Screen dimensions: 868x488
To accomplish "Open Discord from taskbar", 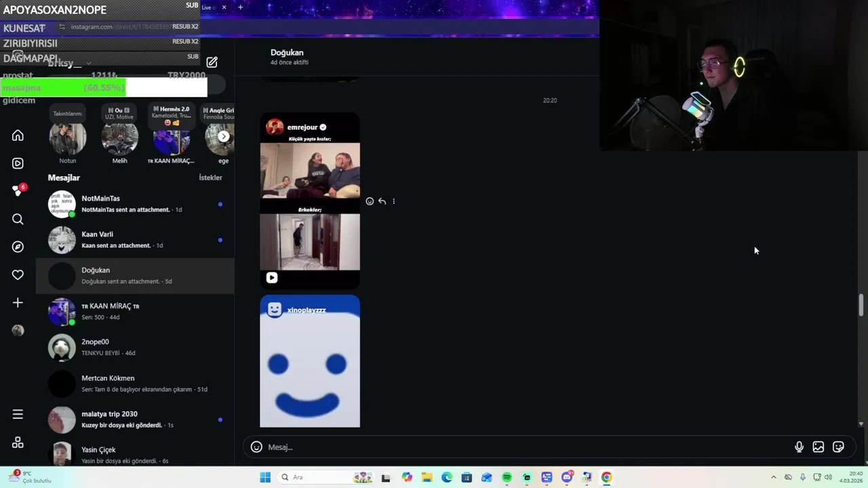I will click(x=567, y=477).
